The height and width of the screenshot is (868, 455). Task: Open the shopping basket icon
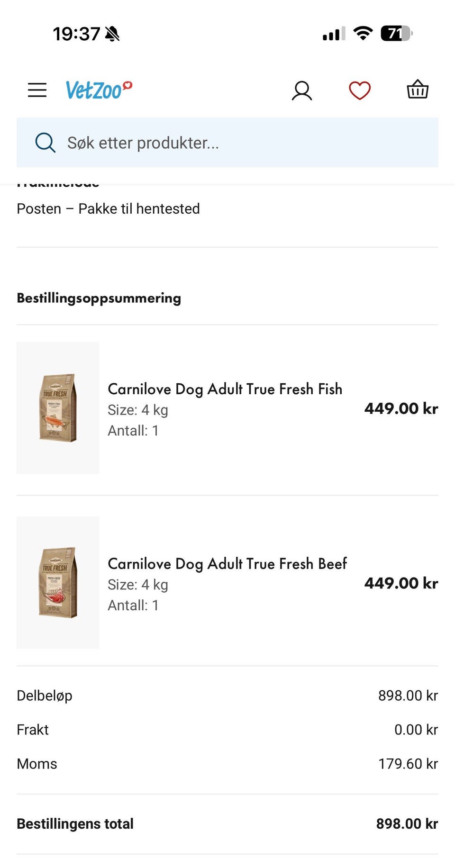(x=418, y=90)
